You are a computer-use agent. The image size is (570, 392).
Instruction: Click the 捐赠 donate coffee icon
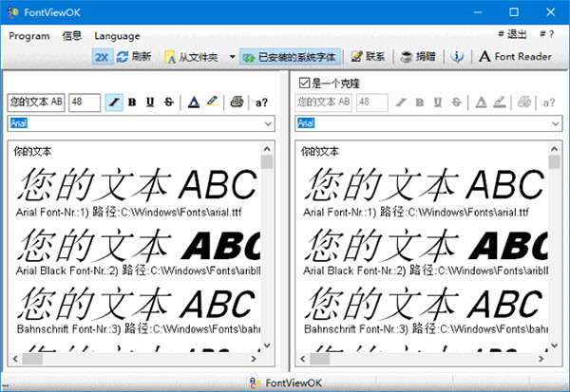pyautogui.click(x=406, y=57)
